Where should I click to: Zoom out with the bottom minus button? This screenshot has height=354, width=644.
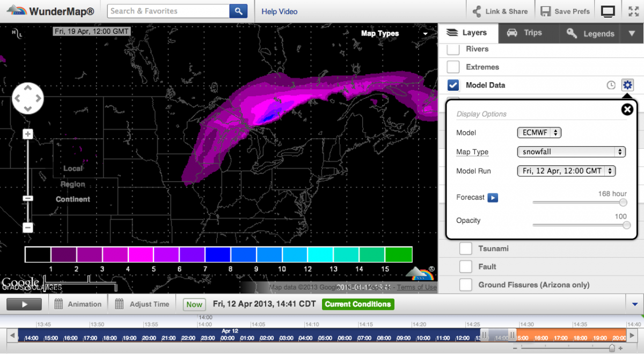[x=28, y=228]
